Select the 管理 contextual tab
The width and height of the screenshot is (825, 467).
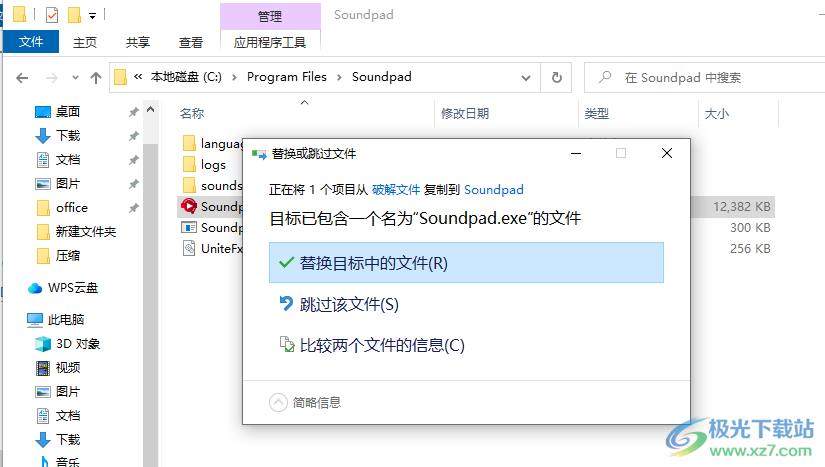tap(270, 16)
